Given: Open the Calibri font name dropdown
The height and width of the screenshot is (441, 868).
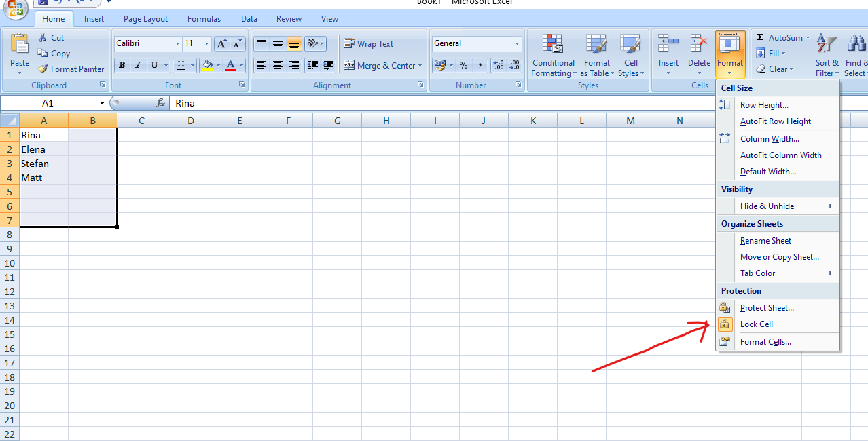Looking at the screenshot, I should 177,43.
